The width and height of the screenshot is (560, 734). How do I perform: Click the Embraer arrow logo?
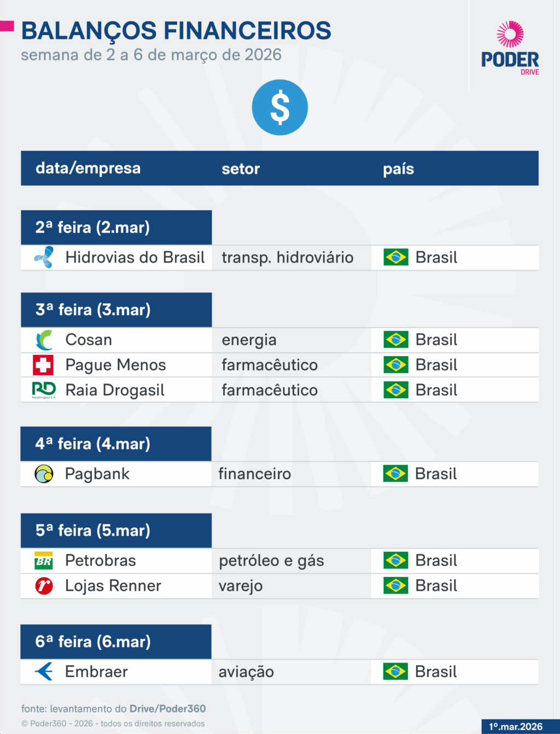click(x=44, y=671)
